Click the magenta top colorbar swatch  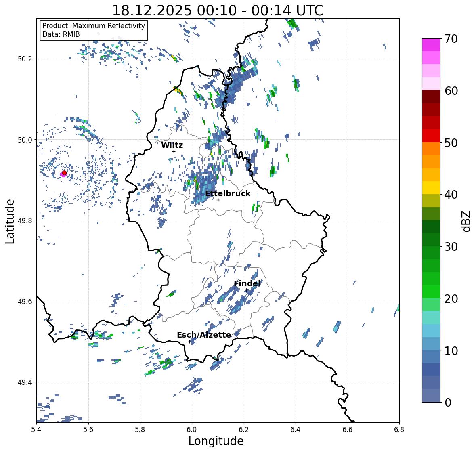point(431,45)
